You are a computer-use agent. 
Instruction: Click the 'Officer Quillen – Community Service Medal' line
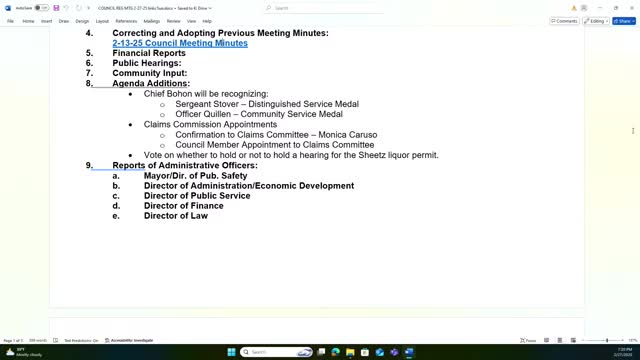(x=259, y=114)
